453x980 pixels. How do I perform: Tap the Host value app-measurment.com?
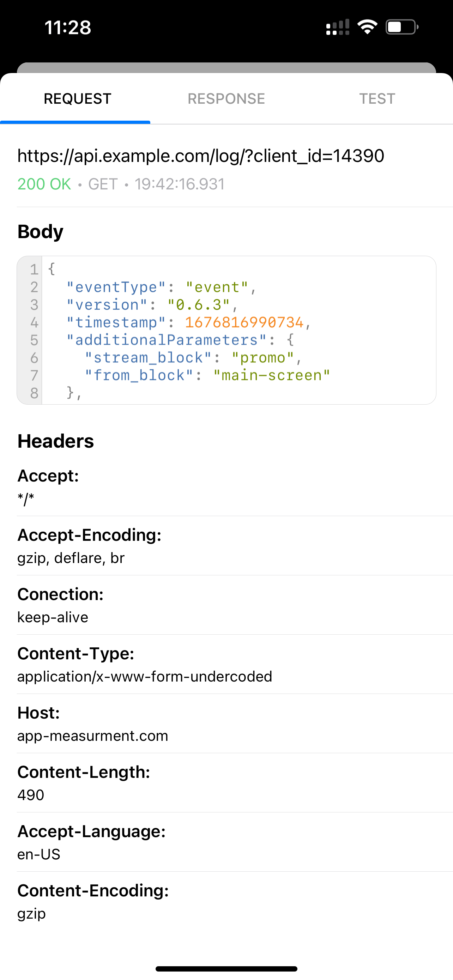point(92,736)
